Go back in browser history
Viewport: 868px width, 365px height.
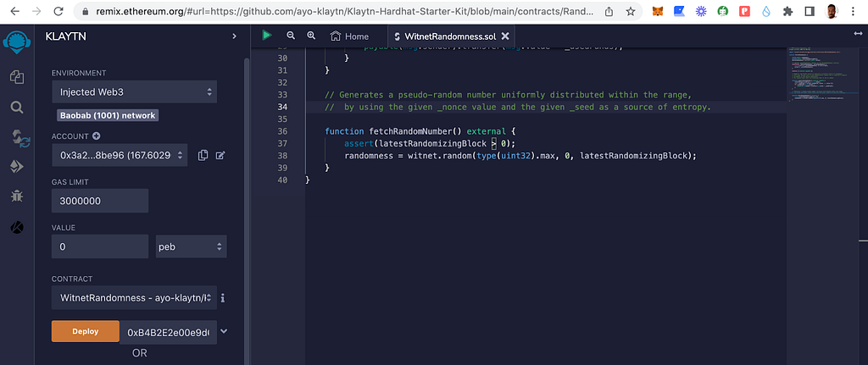(x=14, y=11)
